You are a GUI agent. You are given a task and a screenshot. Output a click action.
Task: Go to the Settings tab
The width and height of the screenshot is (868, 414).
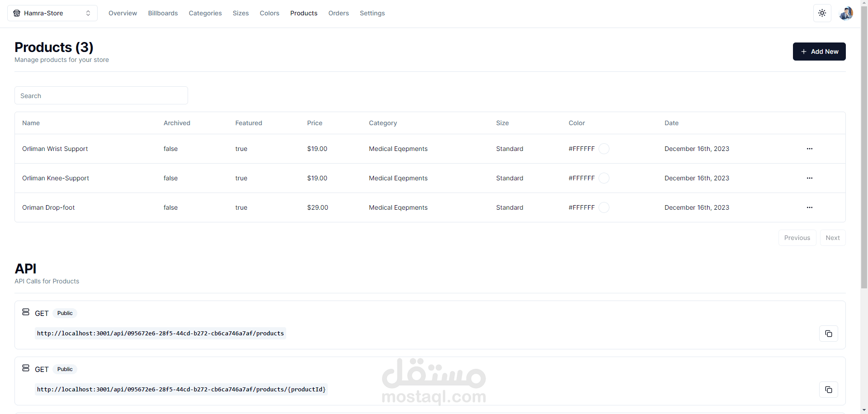(372, 13)
